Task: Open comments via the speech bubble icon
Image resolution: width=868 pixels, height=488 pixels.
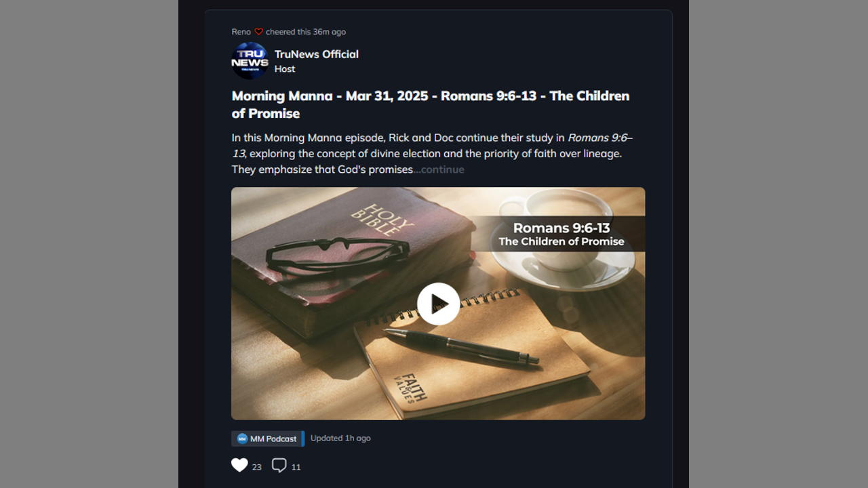Action: coord(279,466)
